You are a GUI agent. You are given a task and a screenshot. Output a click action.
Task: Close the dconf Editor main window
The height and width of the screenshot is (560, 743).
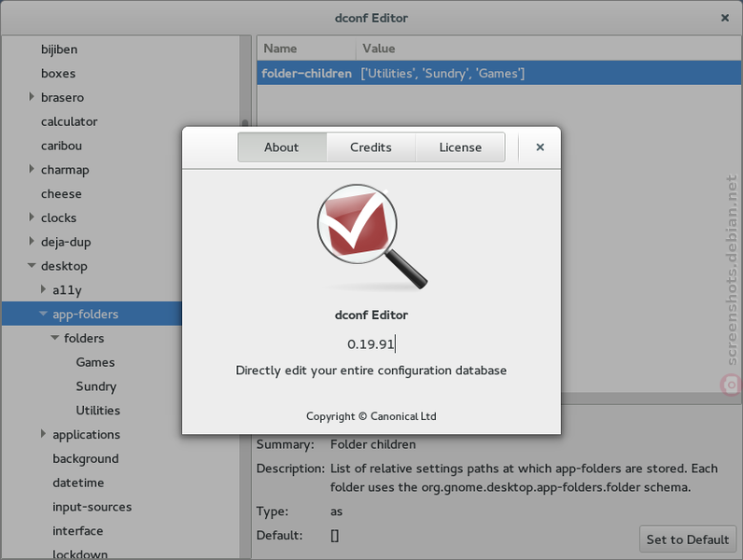pyautogui.click(x=724, y=18)
